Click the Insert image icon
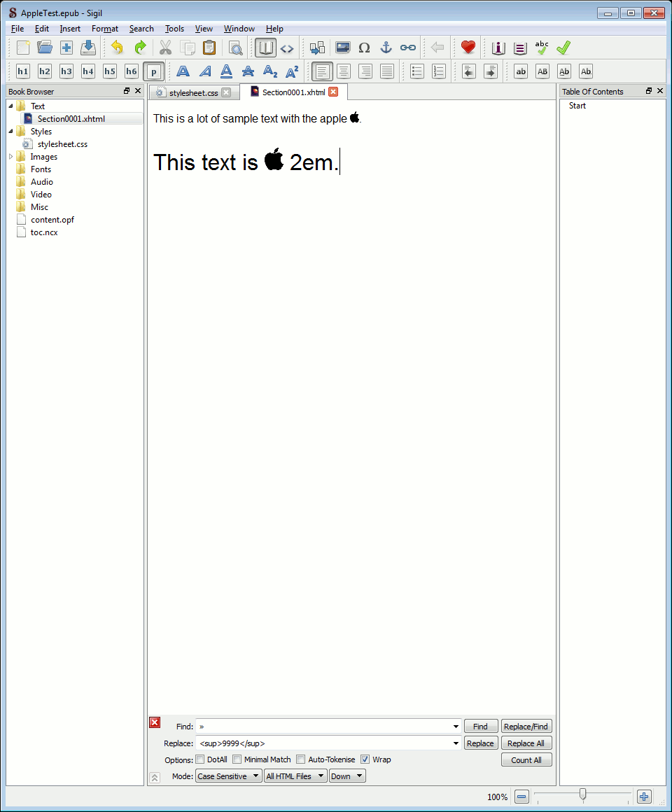Screen dimensions: 672x812 coord(343,48)
